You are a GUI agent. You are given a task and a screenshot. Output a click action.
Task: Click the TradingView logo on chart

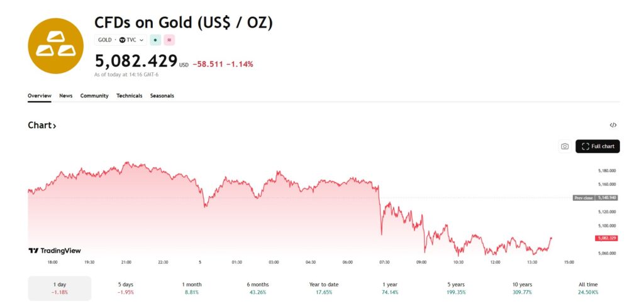click(55, 251)
